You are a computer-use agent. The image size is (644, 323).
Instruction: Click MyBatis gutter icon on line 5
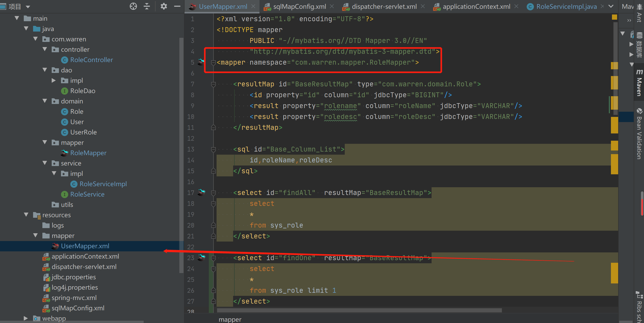pos(201,62)
